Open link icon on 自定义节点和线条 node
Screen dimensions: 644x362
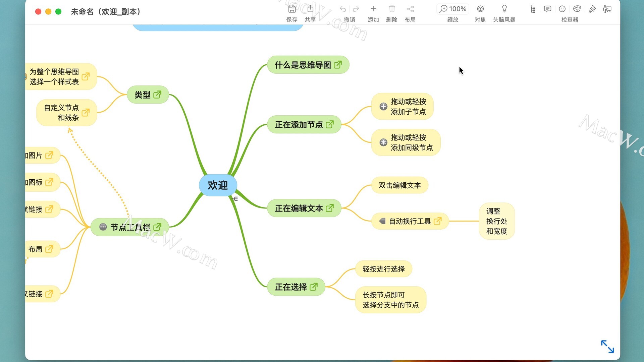pyautogui.click(x=86, y=112)
